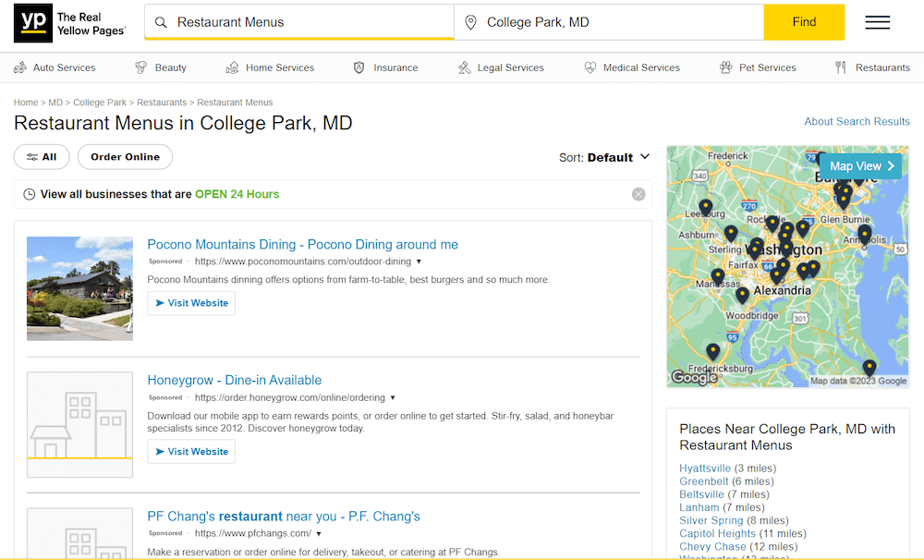Image resolution: width=924 pixels, height=560 pixels.
Task: Open Map View
Action: [x=861, y=166]
